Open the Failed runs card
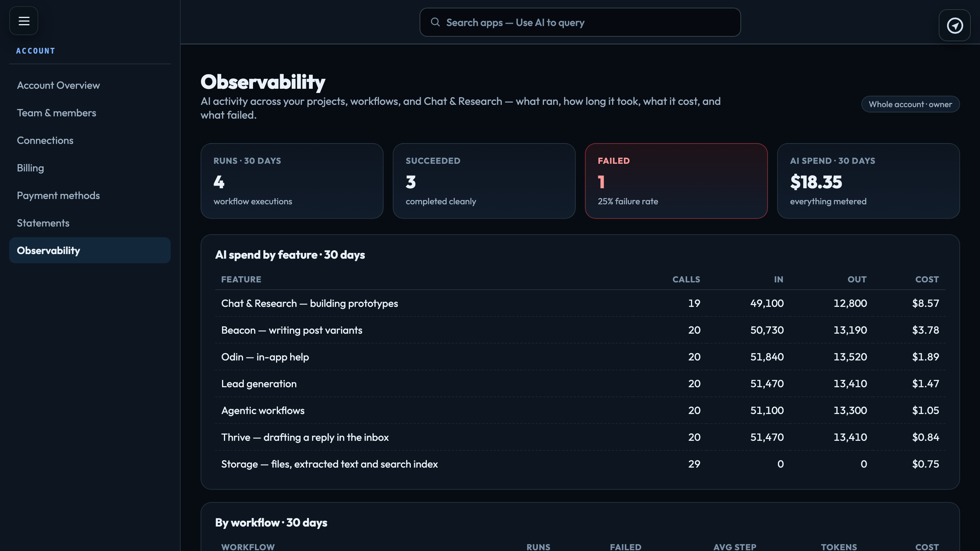The height and width of the screenshot is (551, 980). (676, 181)
